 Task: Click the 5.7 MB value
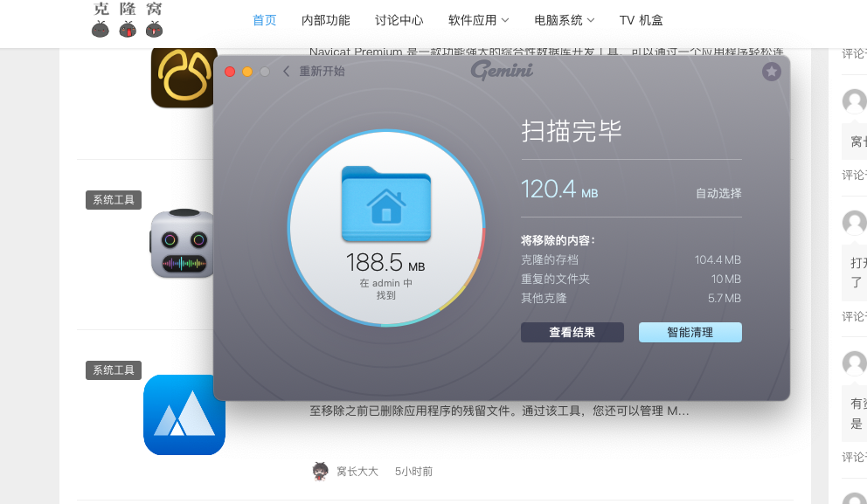[725, 299]
